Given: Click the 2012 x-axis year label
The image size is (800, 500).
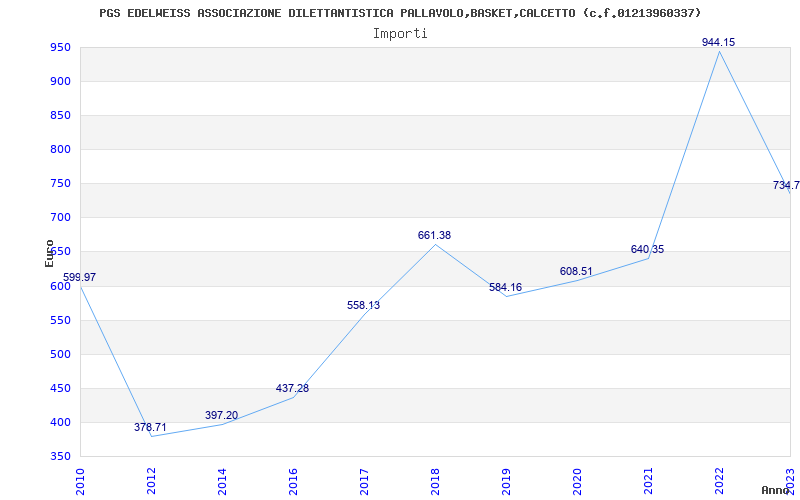Looking at the screenshot, I should tap(151, 482).
